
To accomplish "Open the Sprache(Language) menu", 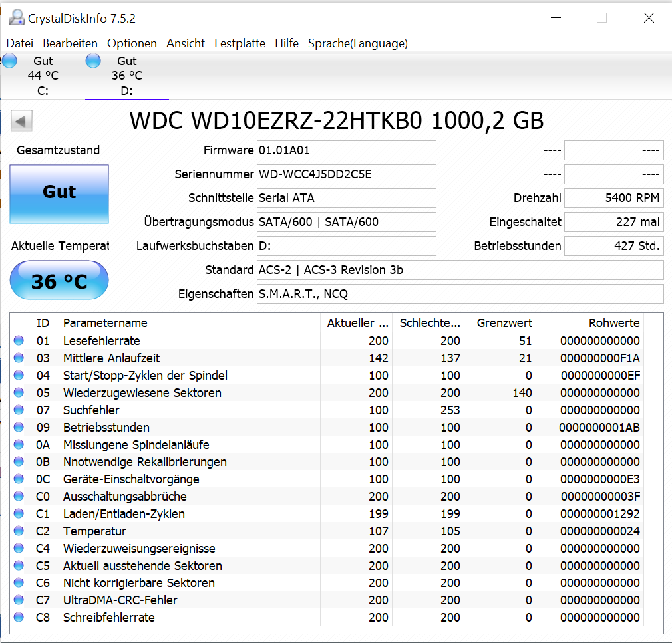I will pos(358,43).
